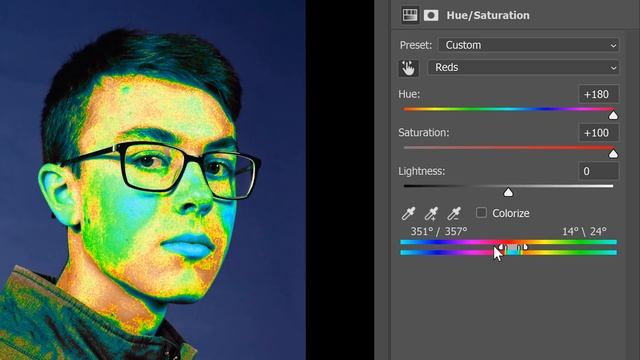This screenshot has width=640, height=360.
Task: Click the Saturation slider handle
Action: [x=613, y=154]
